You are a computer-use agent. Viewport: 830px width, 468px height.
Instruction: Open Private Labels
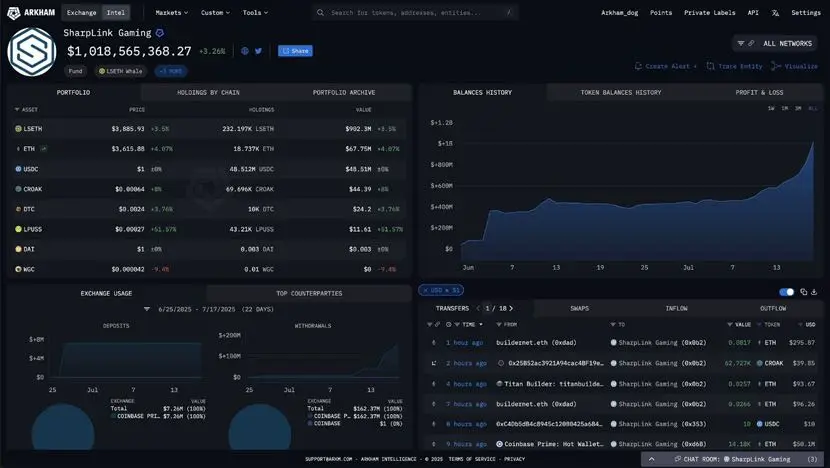coord(709,13)
